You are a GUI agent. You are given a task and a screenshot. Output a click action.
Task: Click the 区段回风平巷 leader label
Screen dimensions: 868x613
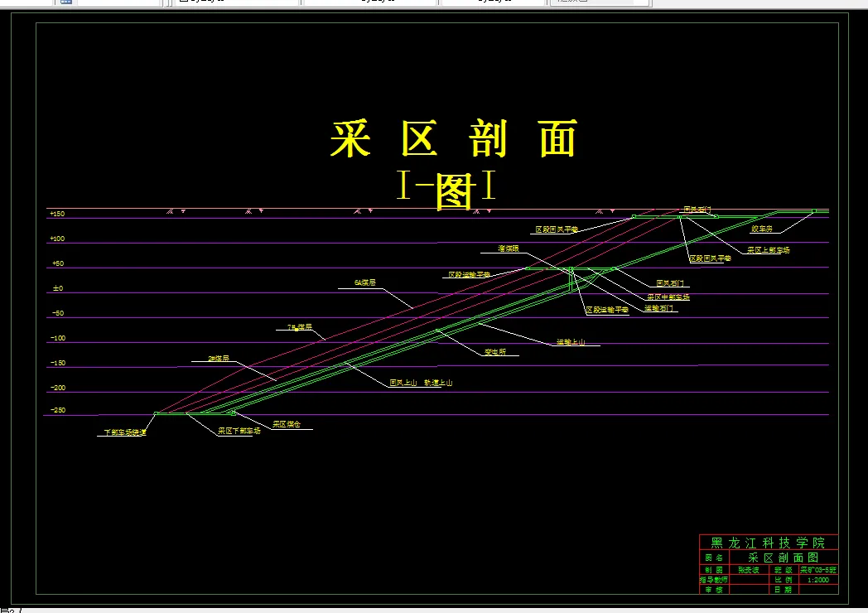click(x=556, y=229)
